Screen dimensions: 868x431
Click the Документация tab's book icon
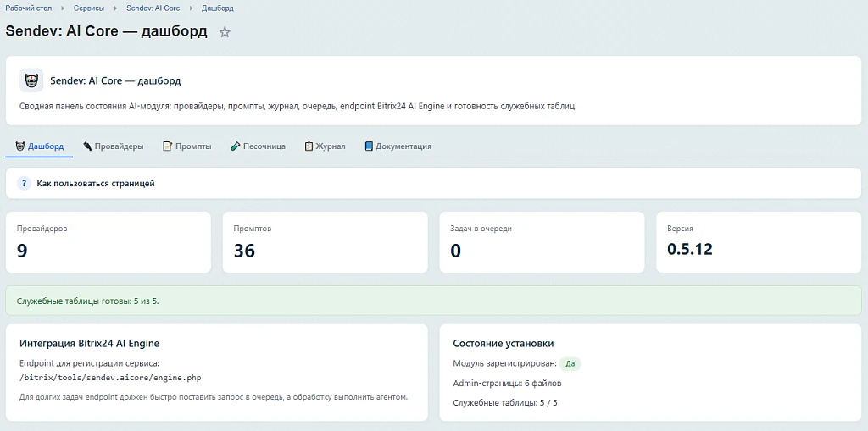click(370, 146)
